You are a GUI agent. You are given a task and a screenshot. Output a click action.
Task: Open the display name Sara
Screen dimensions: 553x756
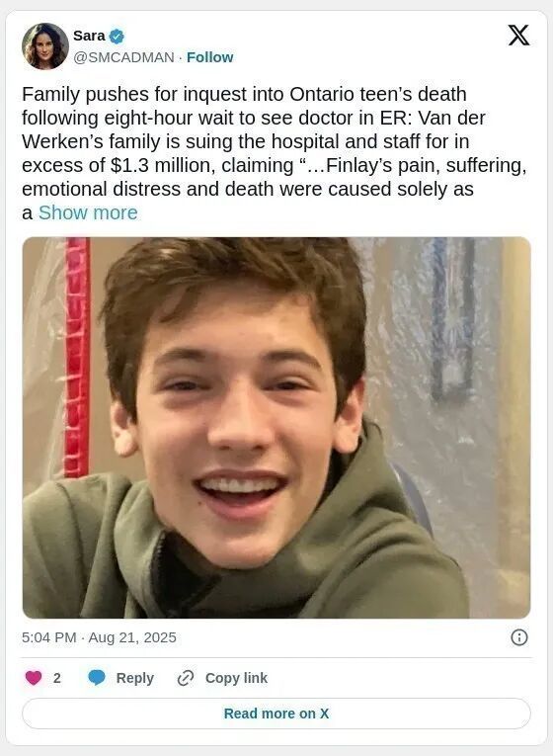(89, 36)
